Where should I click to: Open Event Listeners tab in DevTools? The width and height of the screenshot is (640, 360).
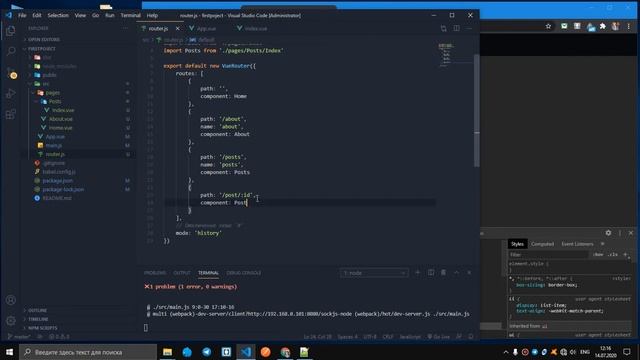tap(577, 244)
